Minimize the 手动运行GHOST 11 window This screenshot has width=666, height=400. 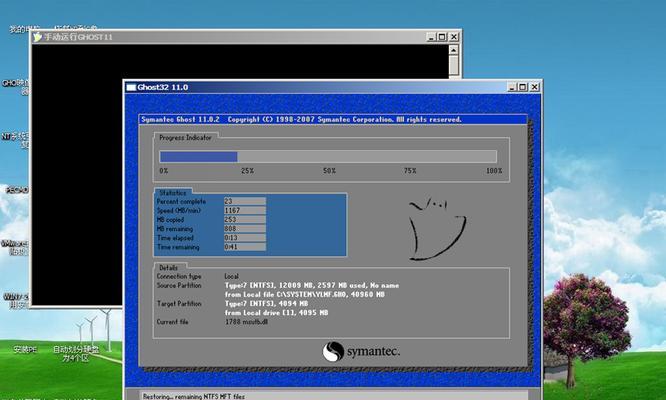431,37
